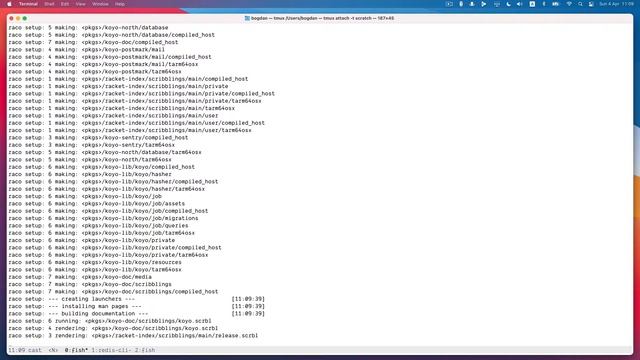Screen dimensions: 640x360
Task: Open Spotlight search magnifier icon
Action: (580, 4)
